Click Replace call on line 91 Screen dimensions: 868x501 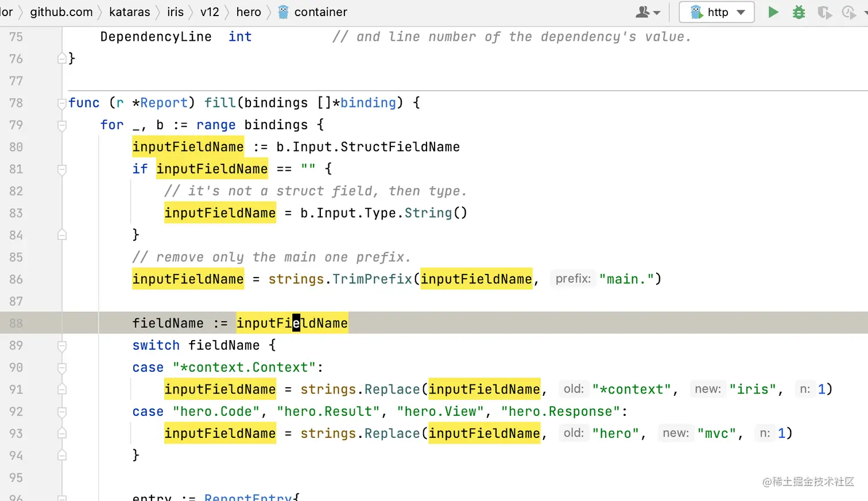(392, 390)
